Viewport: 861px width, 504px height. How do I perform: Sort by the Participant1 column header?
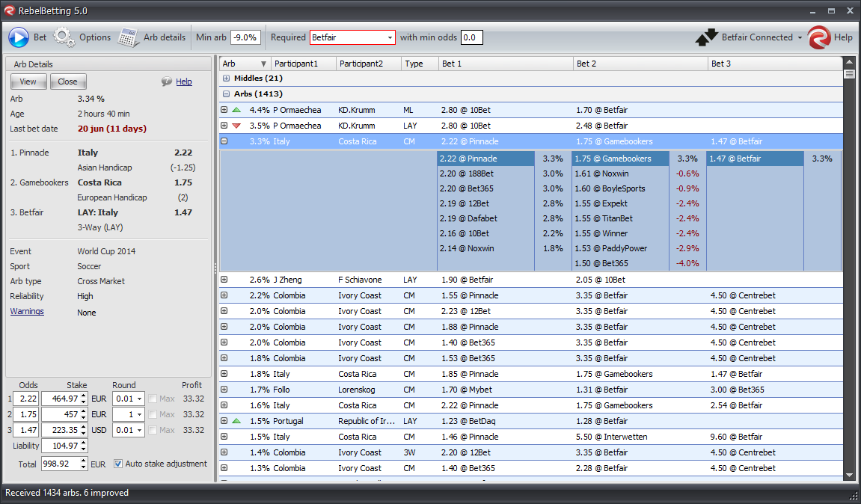click(x=295, y=64)
